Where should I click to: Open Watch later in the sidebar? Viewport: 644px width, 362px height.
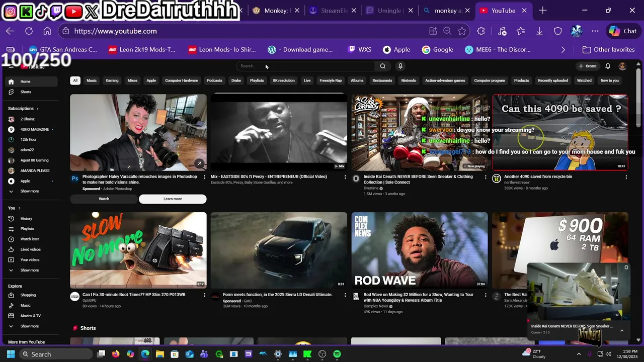(x=31, y=239)
